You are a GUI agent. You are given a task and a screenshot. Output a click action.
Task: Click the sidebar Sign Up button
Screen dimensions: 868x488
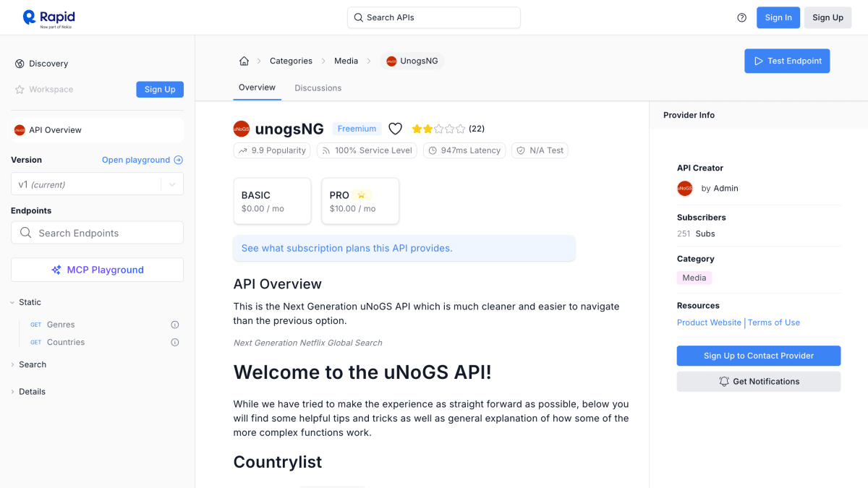click(160, 90)
